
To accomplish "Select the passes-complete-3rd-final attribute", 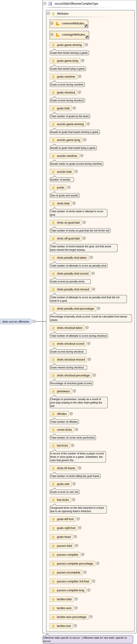I will click(70, 582).
